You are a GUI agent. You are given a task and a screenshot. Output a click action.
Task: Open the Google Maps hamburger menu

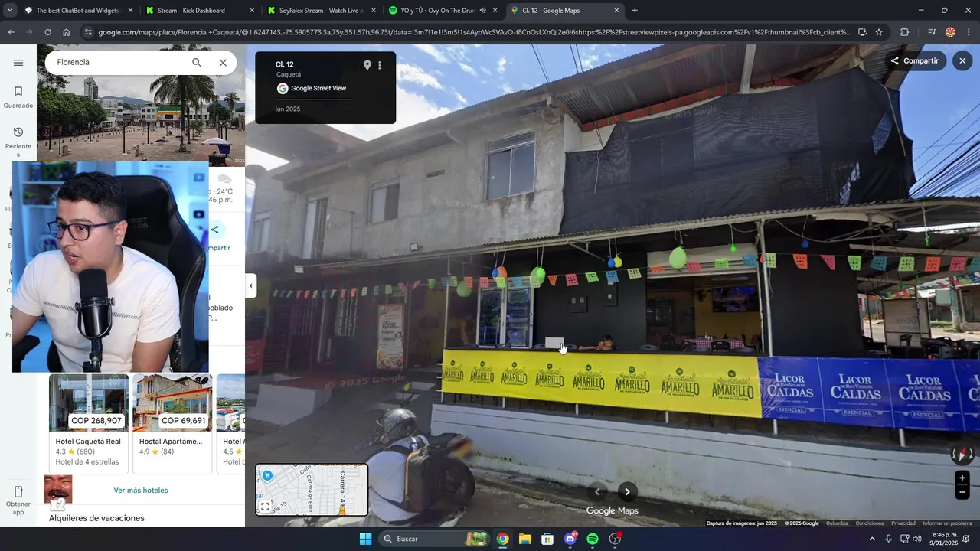[18, 63]
